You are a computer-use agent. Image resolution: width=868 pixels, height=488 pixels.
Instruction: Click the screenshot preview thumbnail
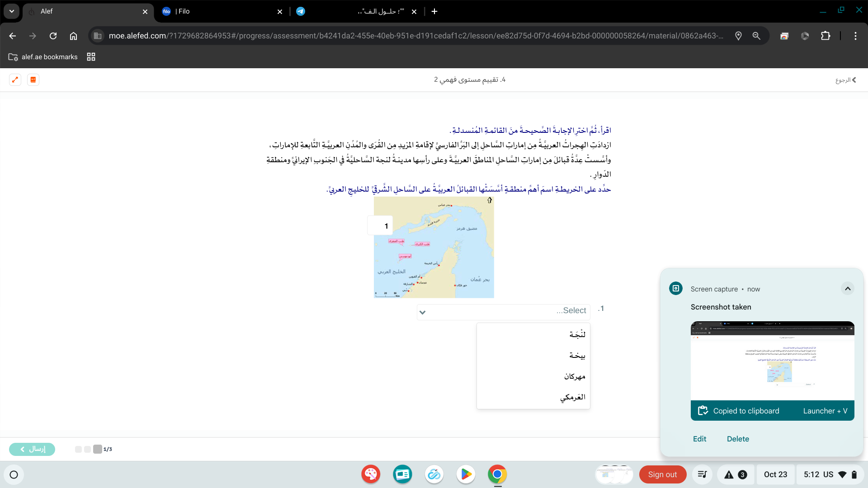pos(772,360)
